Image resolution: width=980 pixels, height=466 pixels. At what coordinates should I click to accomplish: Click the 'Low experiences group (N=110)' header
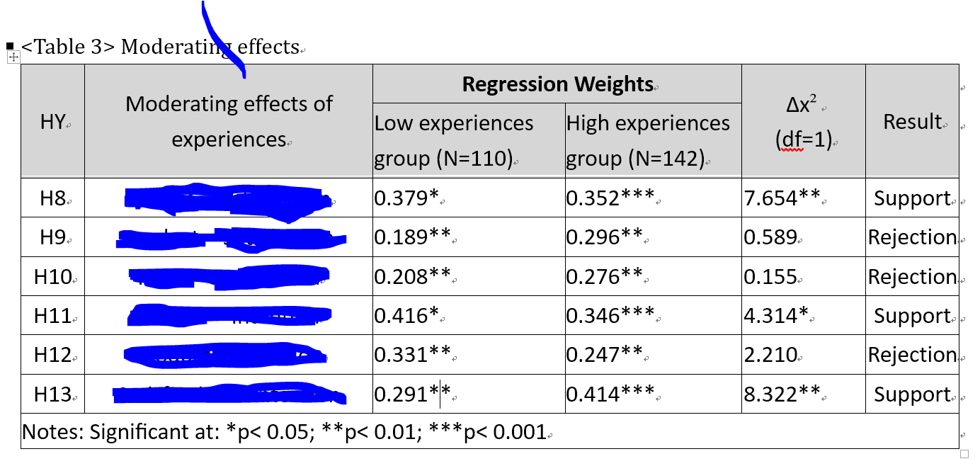point(454,140)
